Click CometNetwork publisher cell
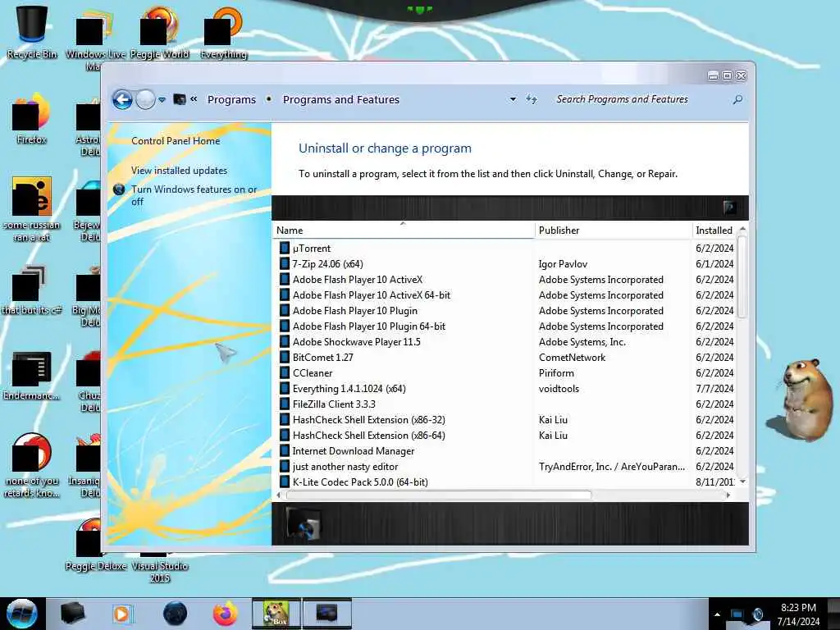This screenshot has height=630, width=840. point(572,358)
